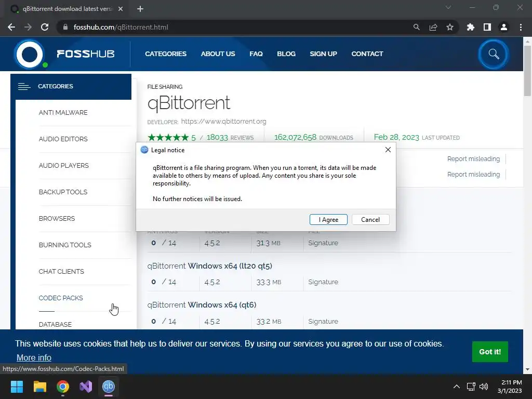Accept cookies with Got it! button

(490, 352)
